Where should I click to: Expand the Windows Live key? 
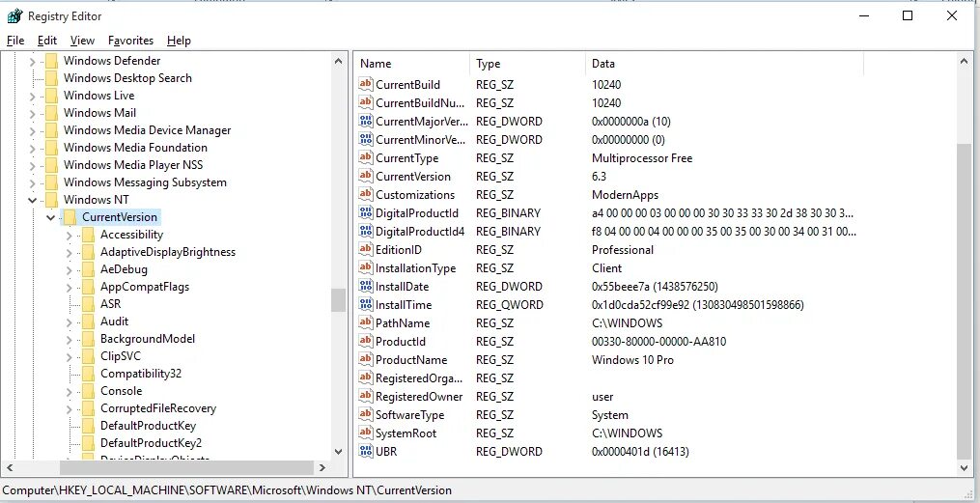[33, 96]
